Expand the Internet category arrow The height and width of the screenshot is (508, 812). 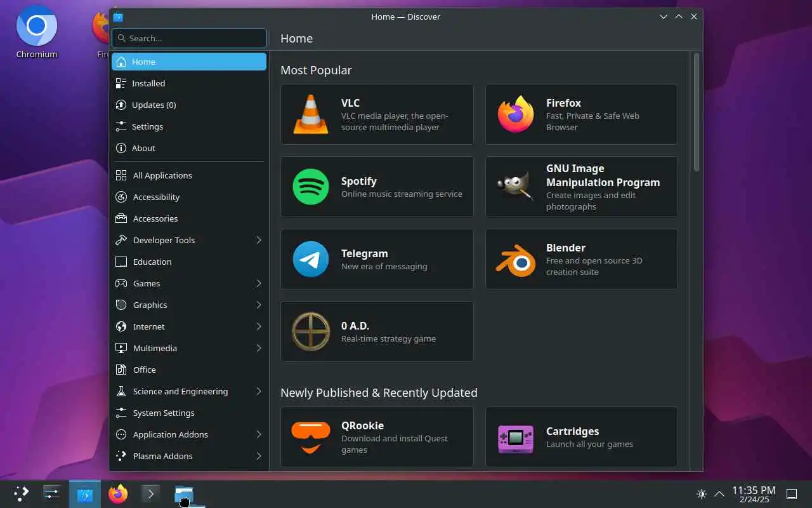coord(259,326)
